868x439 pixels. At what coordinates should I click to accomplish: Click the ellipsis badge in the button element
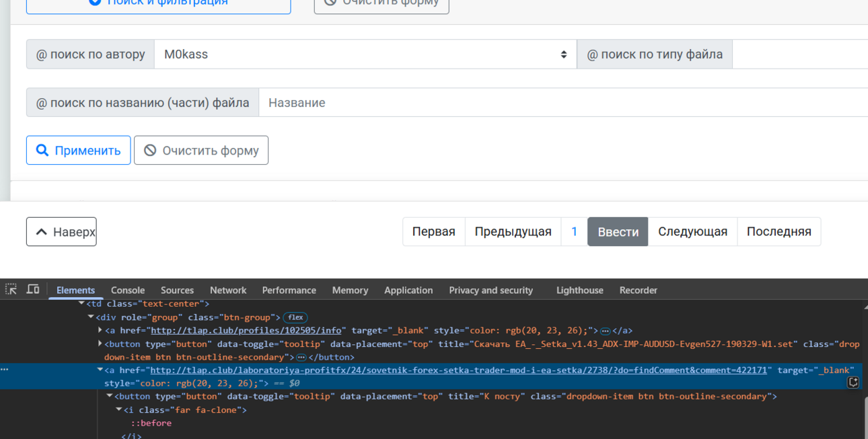pyautogui.click(x=301, y=357)
